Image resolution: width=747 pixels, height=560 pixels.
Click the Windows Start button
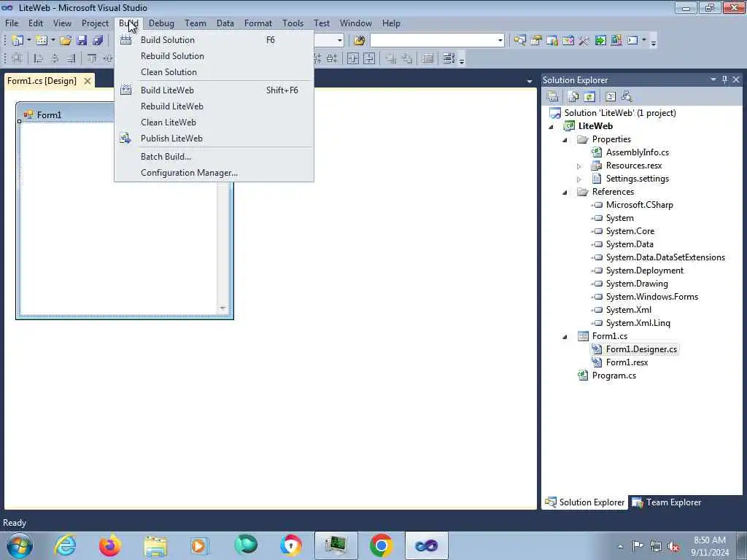pos(20,545)
